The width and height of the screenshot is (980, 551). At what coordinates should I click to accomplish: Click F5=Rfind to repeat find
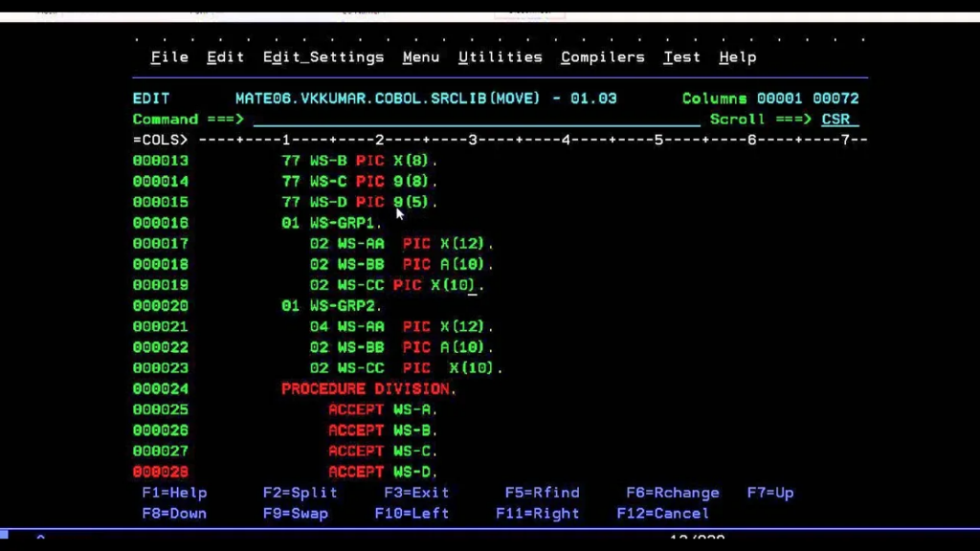542,493
